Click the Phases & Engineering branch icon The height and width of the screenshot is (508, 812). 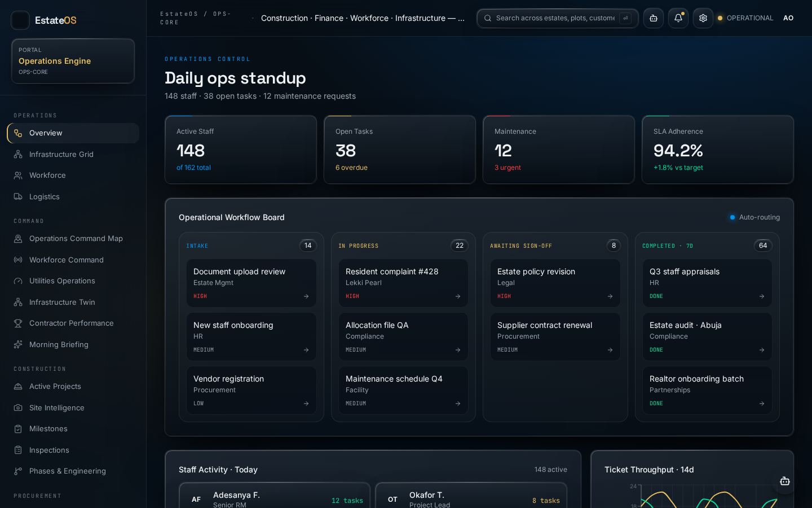18,471
